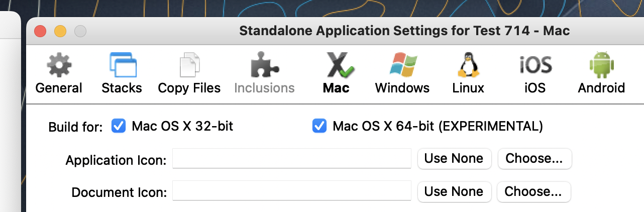Click the yellow minimize window button
The height and width of the screenshot is (212, 644).
[x=60, y=31]
